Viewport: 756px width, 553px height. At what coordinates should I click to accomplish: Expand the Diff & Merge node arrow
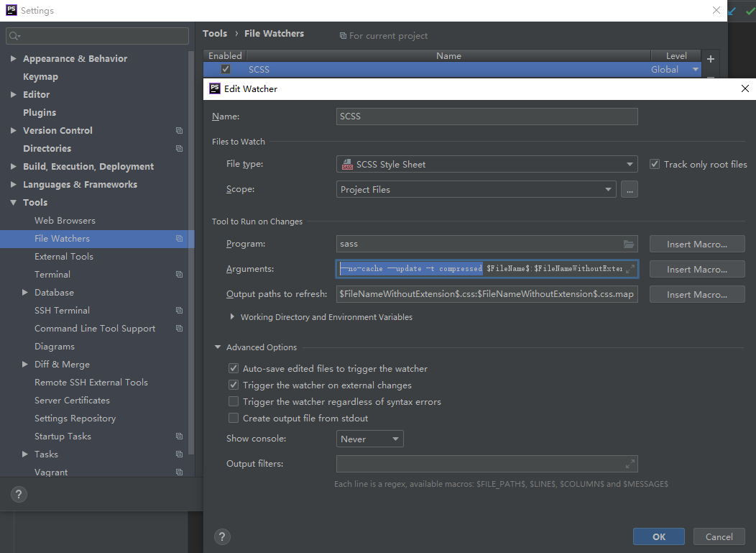pyautogui.click(x=25, y=365)
